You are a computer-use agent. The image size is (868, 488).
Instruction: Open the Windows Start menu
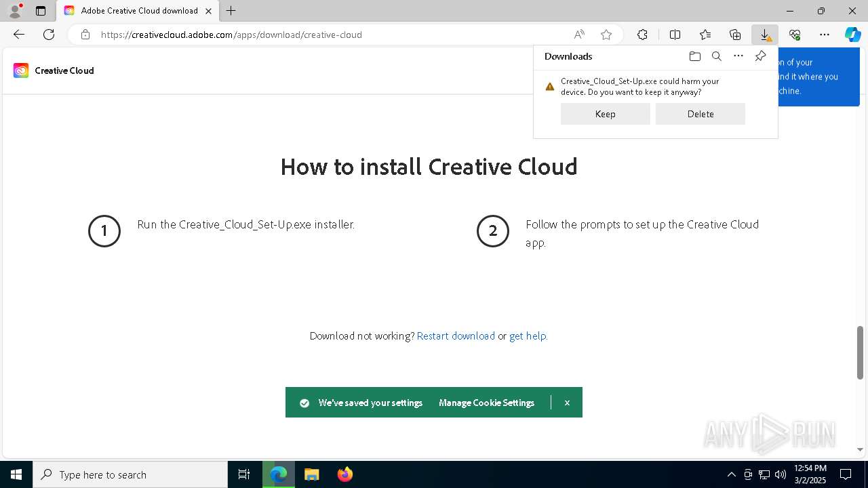pyautogui.click(x=16, y=474)
